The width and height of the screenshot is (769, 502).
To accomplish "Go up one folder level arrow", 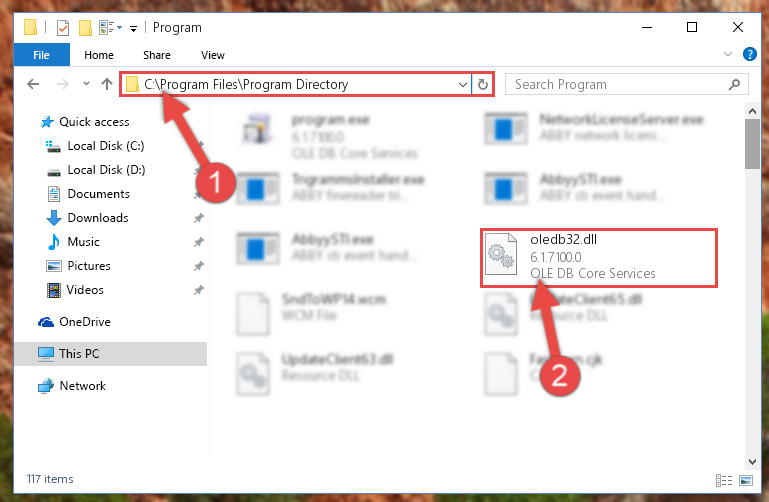I will [x=106, y=84].
